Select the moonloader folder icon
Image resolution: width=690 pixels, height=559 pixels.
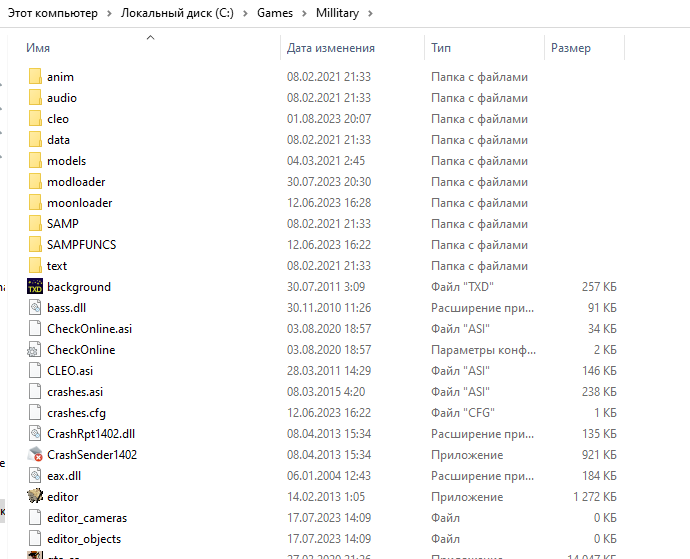click(35, 203)
